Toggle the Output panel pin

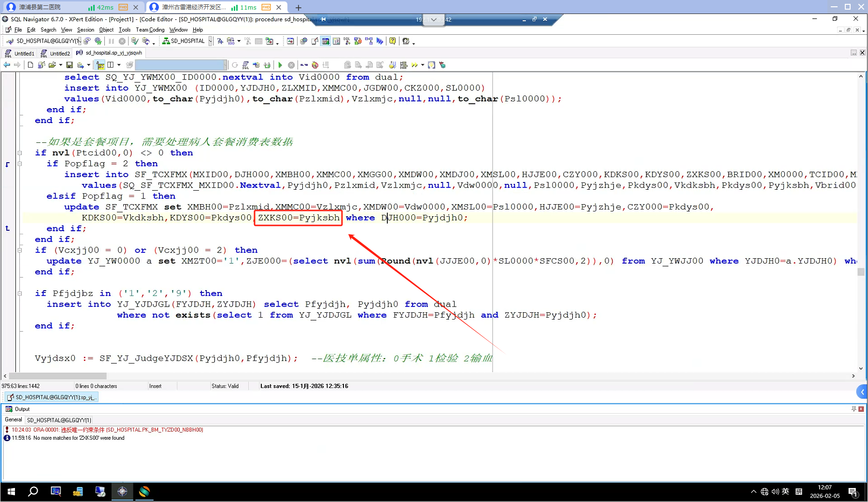[x=854, y=409]
